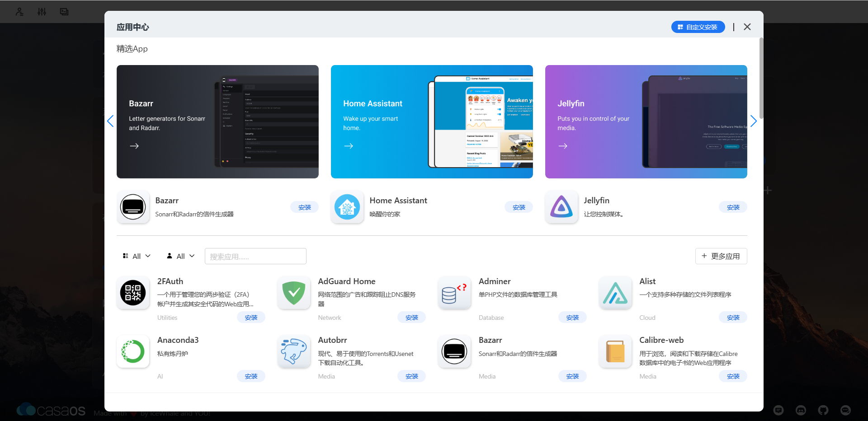The height and width of the screenshot is (421, 868).
Task: Click the Adminer database icon
Action: (x=454, y=293)
